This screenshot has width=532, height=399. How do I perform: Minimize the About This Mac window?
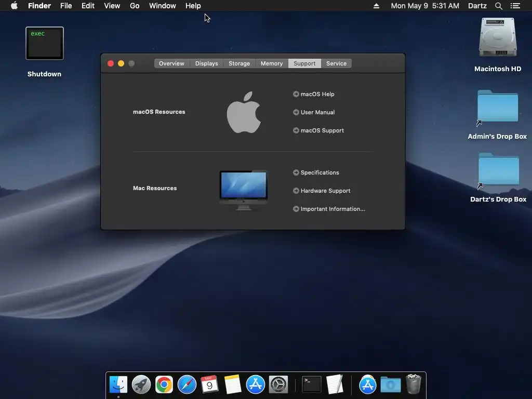coord(121,63)
